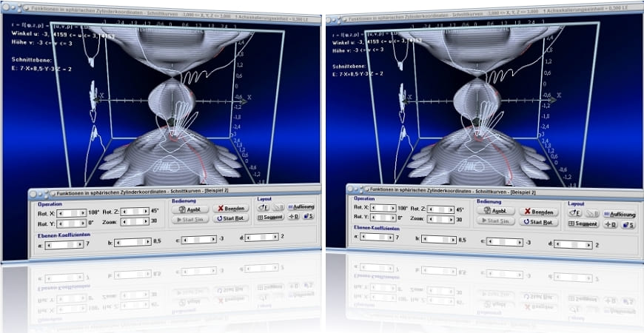Click the D layout icon in left window
644x333 pixels.
click(293, 217)
